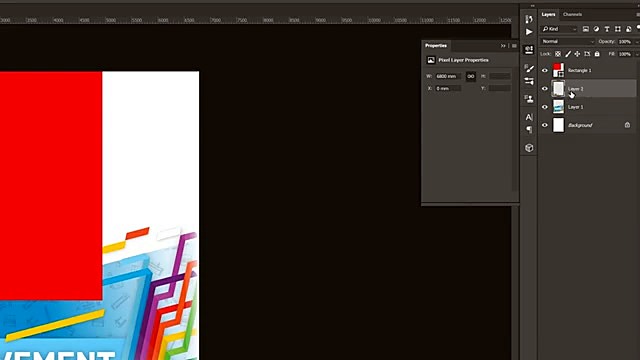640x360 pixels.
Task: Open the Opacity slider dropdown arrow
Action: (x=637, y=42)
